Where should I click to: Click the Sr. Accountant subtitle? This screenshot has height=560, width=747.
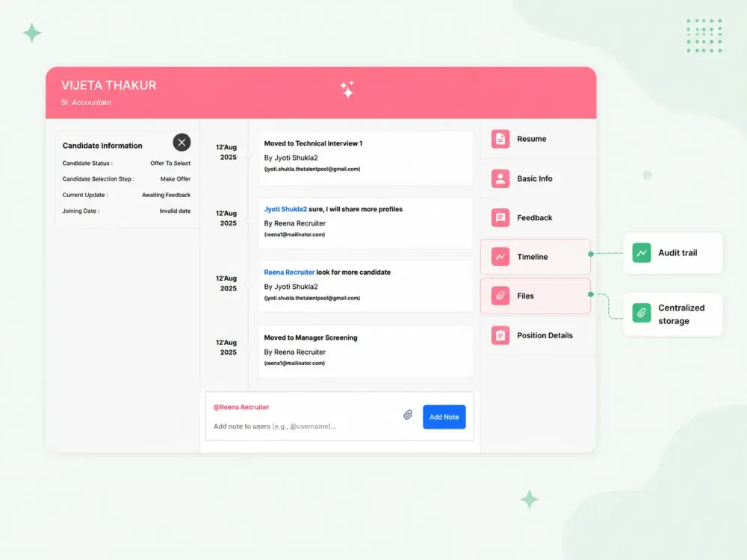[86, 102]
